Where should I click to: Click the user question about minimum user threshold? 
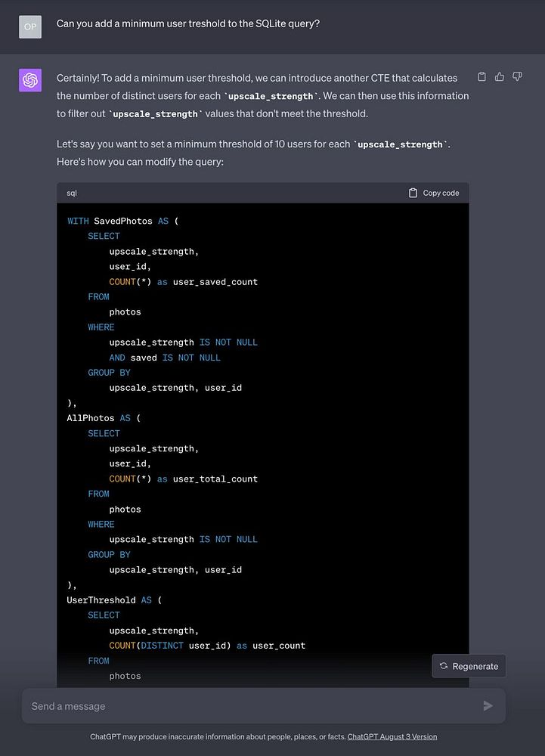[188, 23]
